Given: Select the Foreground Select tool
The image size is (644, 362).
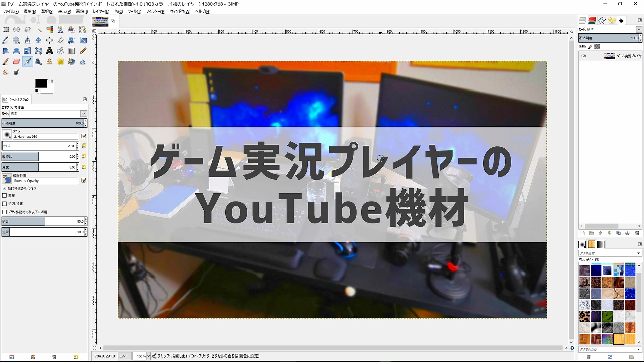Looking at the screenshot, I should tap(71, 29).
